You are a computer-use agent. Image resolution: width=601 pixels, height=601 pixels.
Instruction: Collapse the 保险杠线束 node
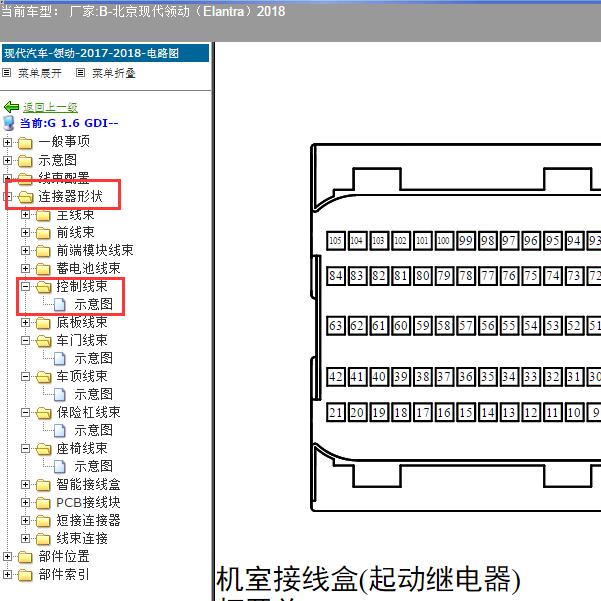click(x=25, y=412)
